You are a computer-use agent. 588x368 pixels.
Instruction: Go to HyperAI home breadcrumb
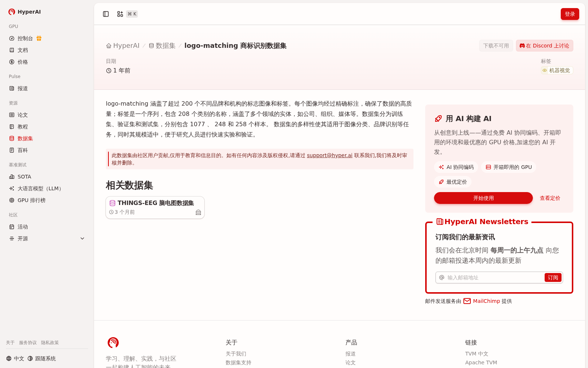coord(123,46)
